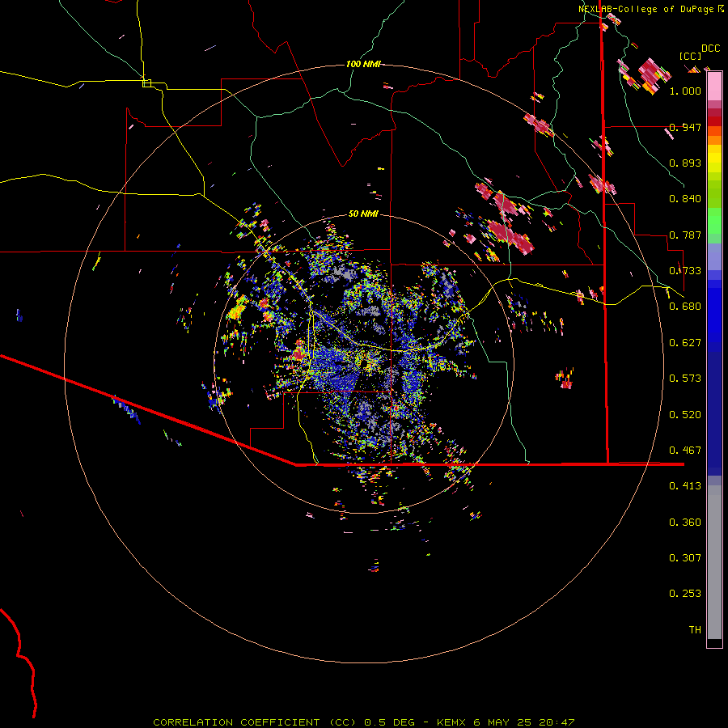Click the 0.680 scale value

pos(685,307)
